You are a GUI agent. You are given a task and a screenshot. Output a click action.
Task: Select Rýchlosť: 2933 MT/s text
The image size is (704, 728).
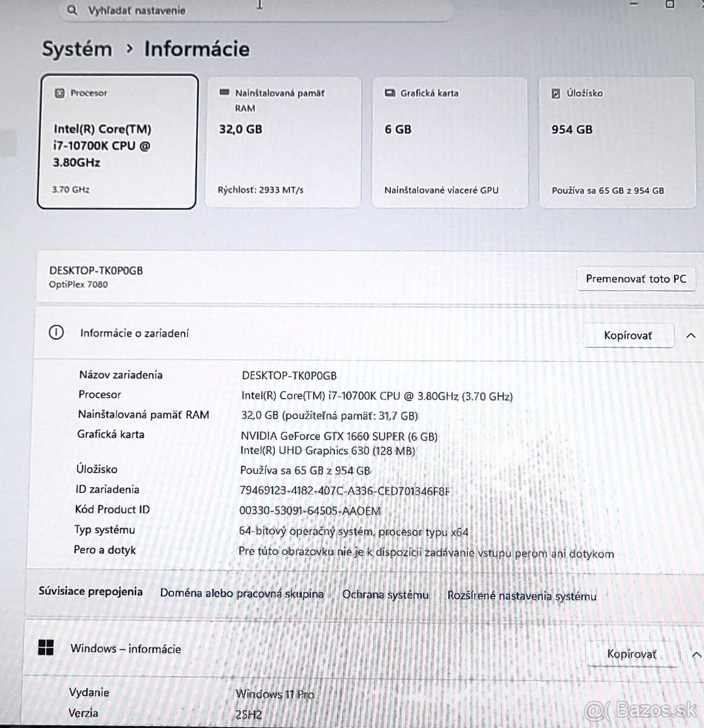(260, 190)
